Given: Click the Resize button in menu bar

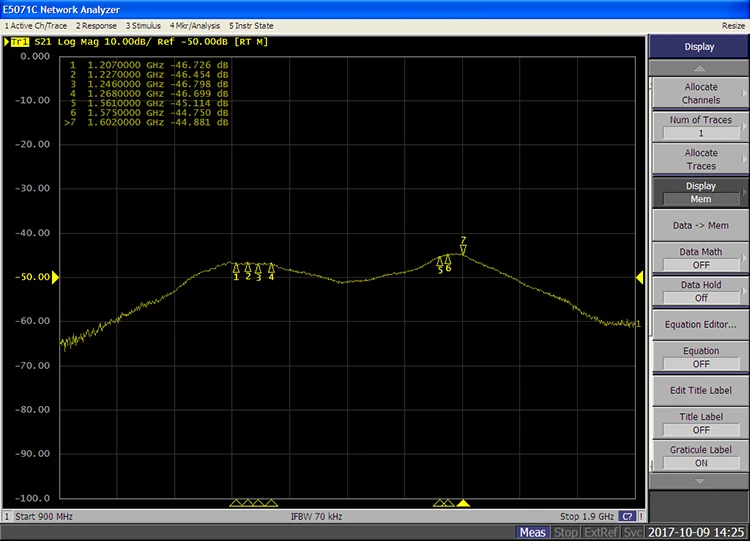Looking at the screenshot, I should tap(733, 26).
